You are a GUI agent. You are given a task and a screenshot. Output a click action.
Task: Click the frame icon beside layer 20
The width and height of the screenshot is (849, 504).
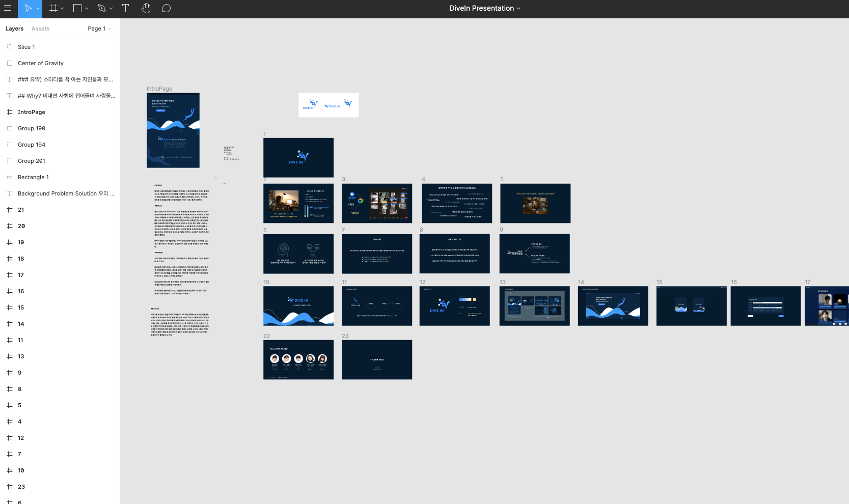(9, 226)
